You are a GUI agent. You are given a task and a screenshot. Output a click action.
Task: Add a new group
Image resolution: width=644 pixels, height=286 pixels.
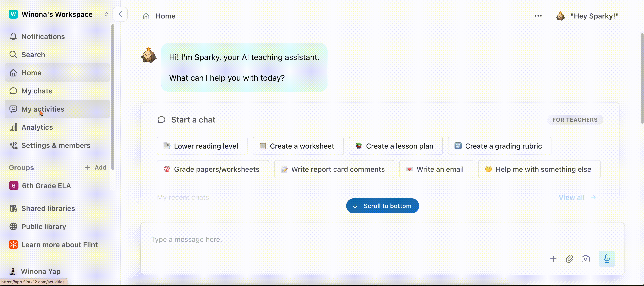coord(96,168)
